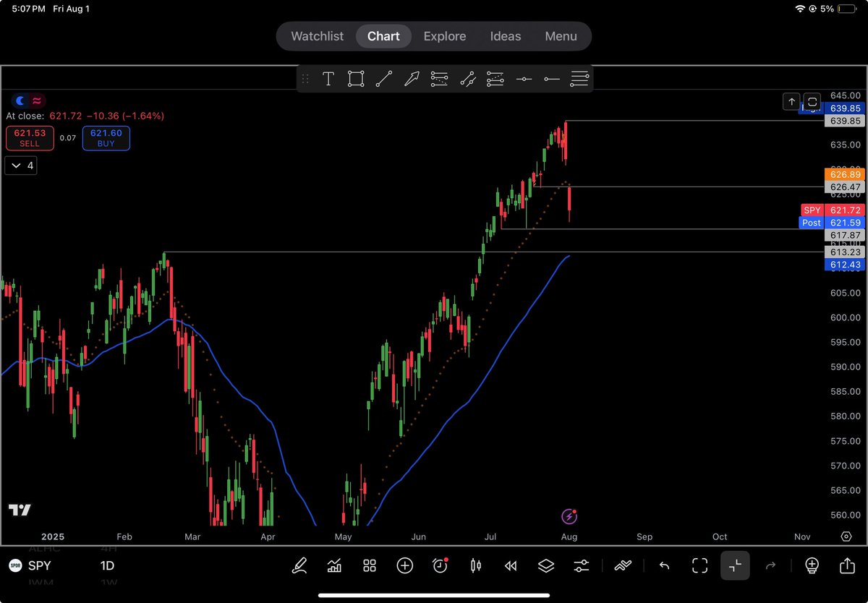868x603 pixels.
Task: Tap the Aug label on time axis
Action: 569,537
